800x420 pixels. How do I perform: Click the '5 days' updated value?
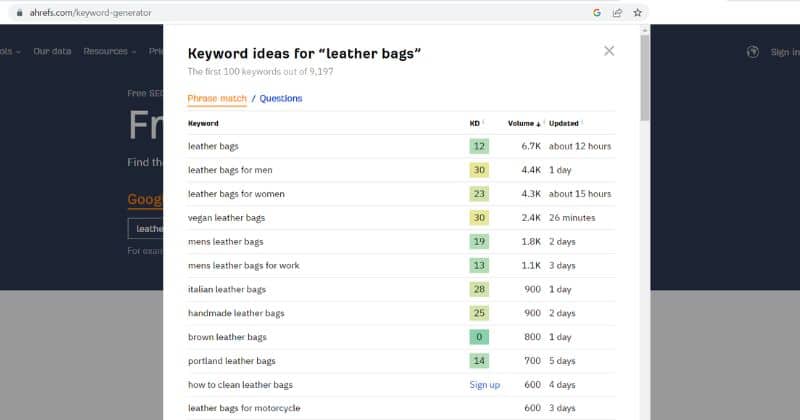click(562, 361)
